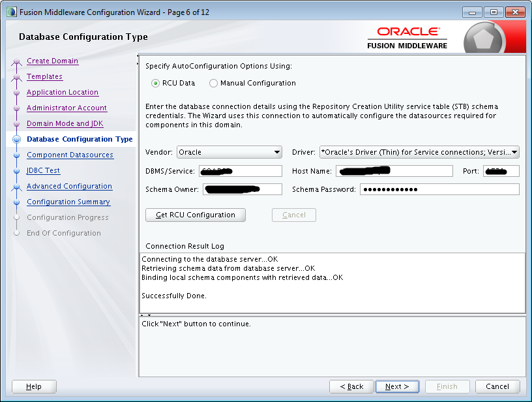Screen dimensions: 532x402
Task: Navigate to the Create Domain step
Action: click(52, 61)
